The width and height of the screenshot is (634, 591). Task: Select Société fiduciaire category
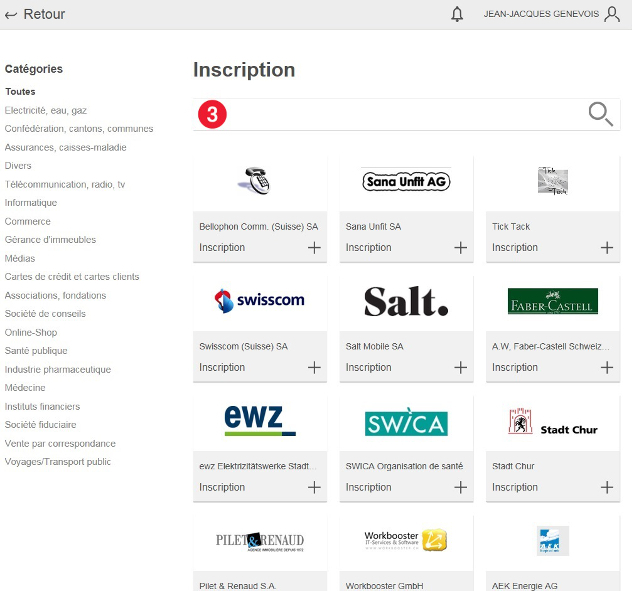pyautogui.click(x=40, y=424)
